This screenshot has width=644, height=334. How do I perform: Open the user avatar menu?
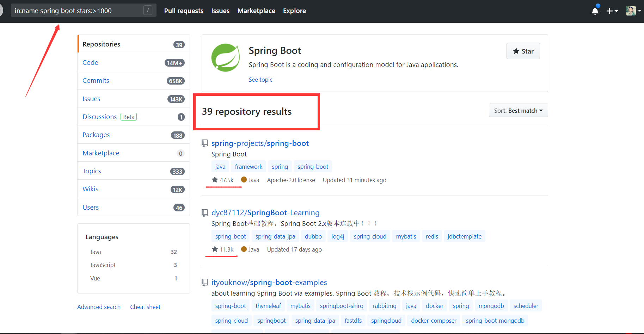tap(633, 11)
